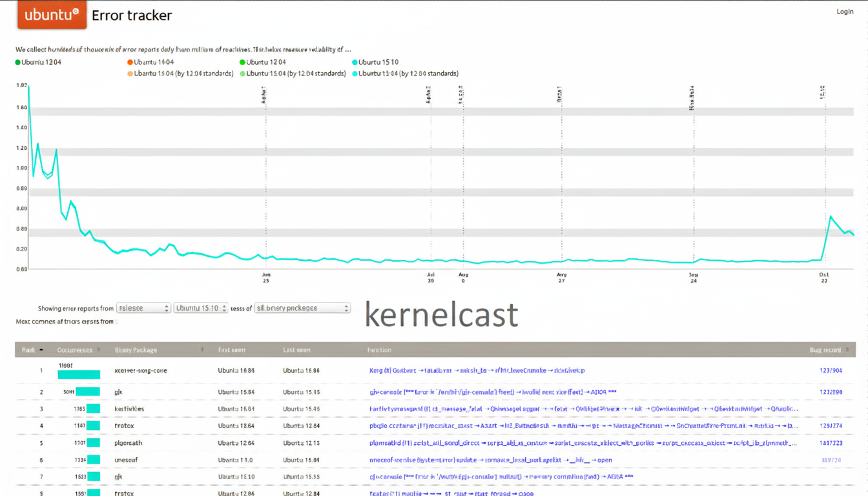Open the Login link
The image size is (868, 496).
[x=845, y=12]
